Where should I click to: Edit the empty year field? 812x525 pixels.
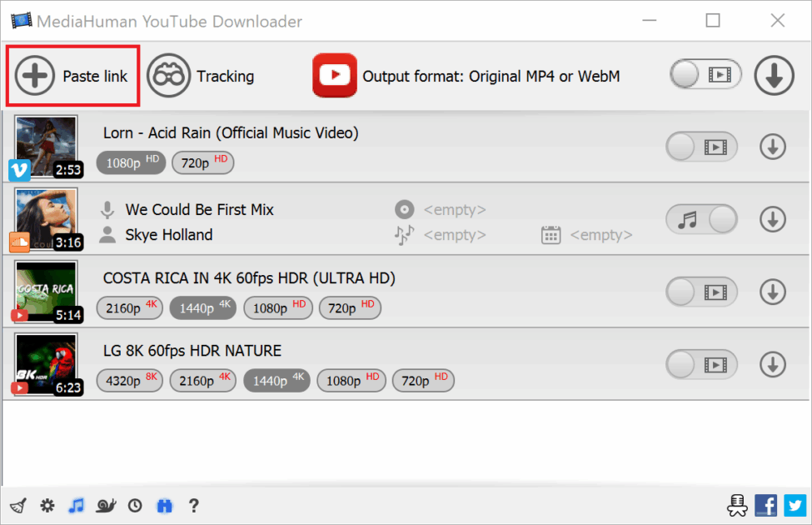[601, 235]
